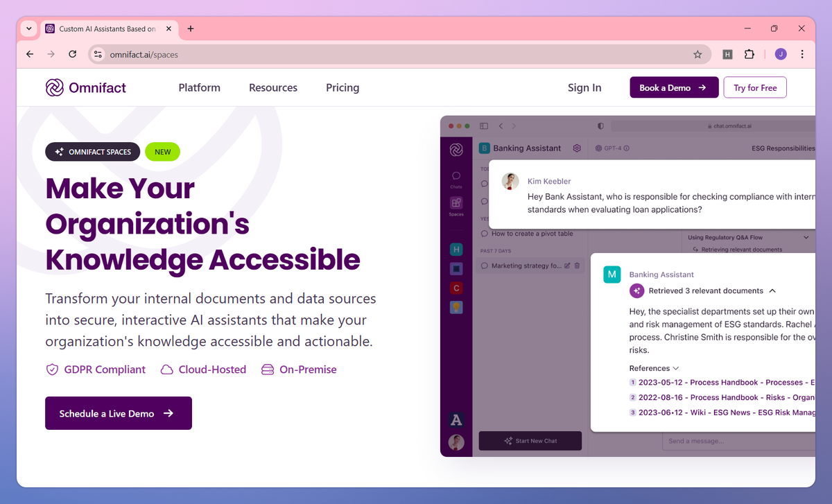
Task: Click the back chevron in demo window
Action: click(501, 126)
